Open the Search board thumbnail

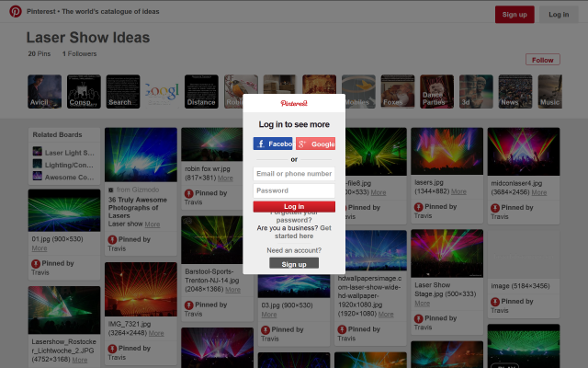(x=123, y=92)
